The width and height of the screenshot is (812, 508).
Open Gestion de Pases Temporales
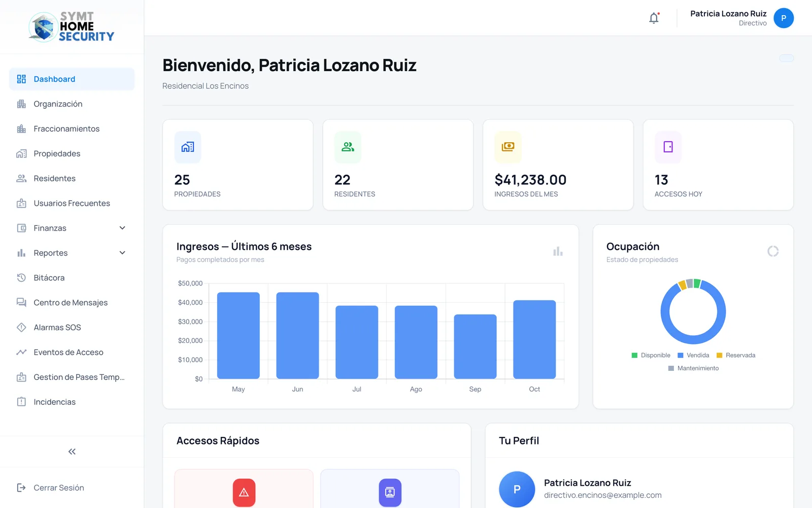72,377
